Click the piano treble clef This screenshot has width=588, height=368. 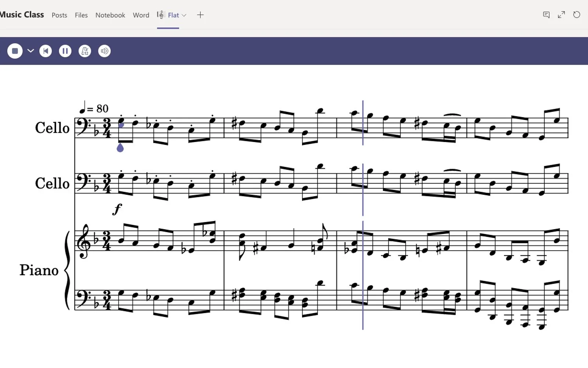pyautogui.click(x=84, y=241)
